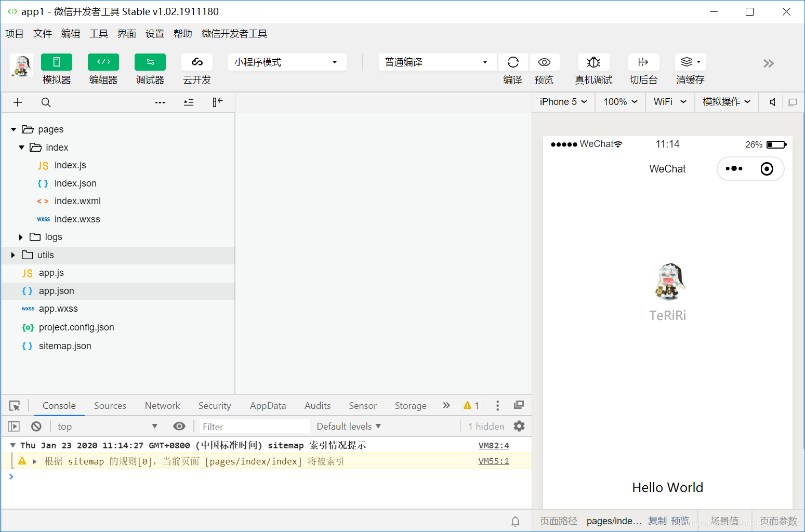Switch to the Network tab
Screen dimensions: 805x532
pyautogui.click(x=162, y=405)
